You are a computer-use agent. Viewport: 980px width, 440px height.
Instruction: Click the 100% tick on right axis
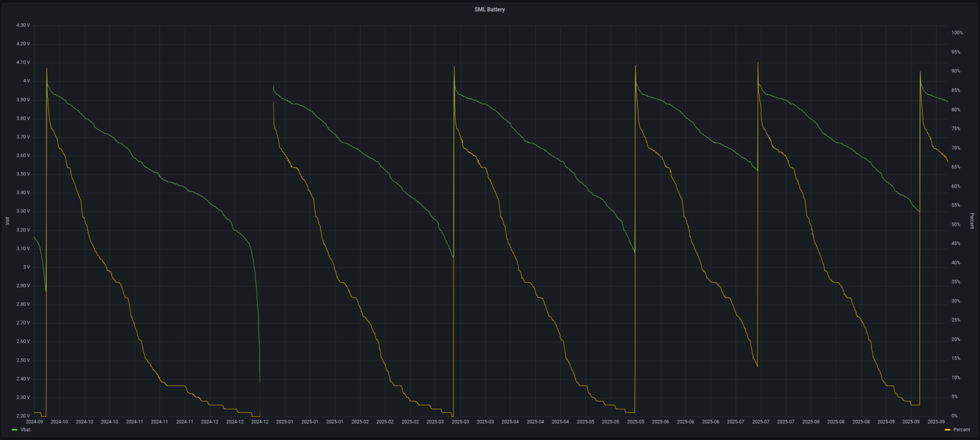pyautogui.click(x=957, y=33)
